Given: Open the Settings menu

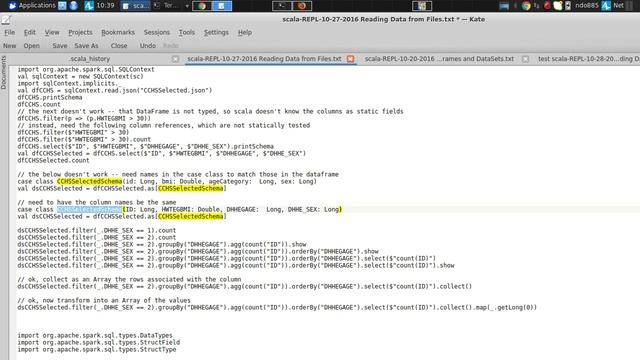Looking at the screenshot, I should 216,32.
